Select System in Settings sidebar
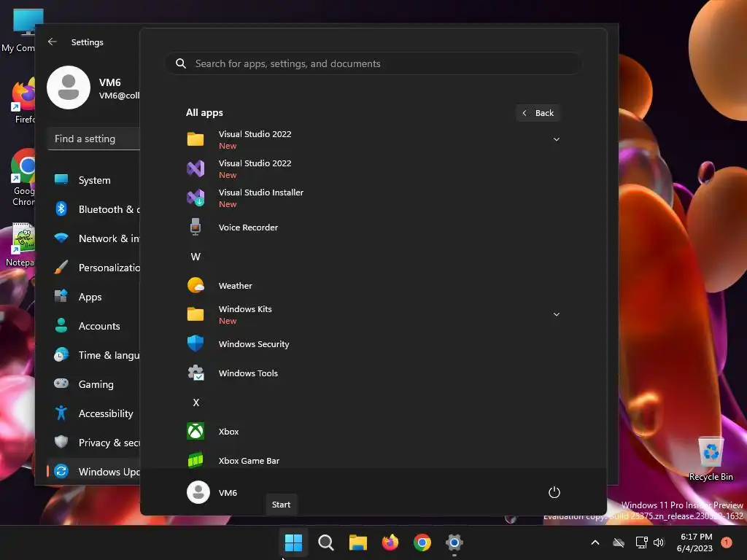The image size is (747, 560). point(93,180)
